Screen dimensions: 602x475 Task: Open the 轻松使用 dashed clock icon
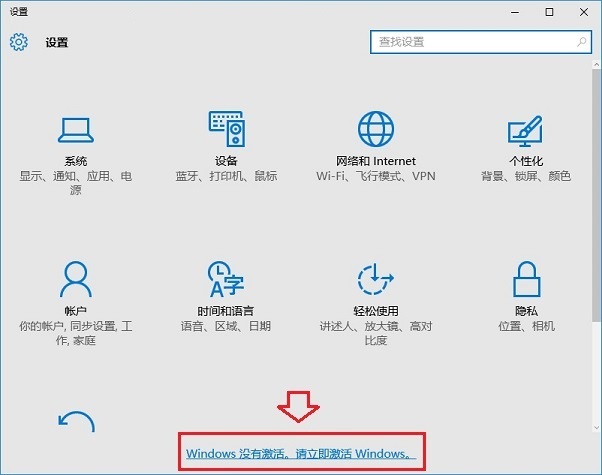coord(375,279)
